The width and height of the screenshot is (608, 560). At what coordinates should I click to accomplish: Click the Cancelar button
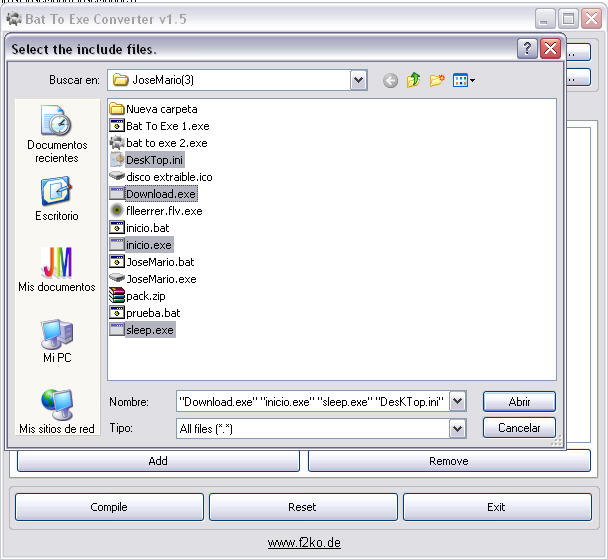point(519,428)
